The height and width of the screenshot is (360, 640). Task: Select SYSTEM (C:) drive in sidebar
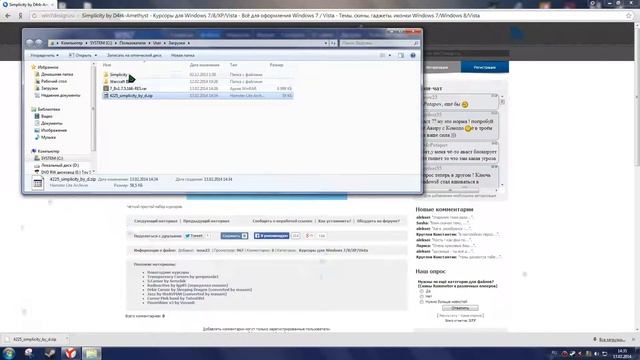(x=51, y=158)
